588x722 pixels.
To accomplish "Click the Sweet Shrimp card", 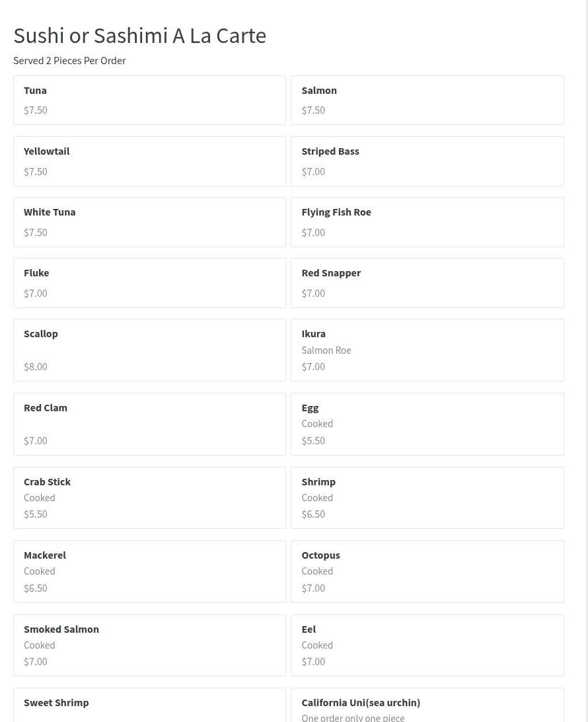I will (x=149, y=705).
